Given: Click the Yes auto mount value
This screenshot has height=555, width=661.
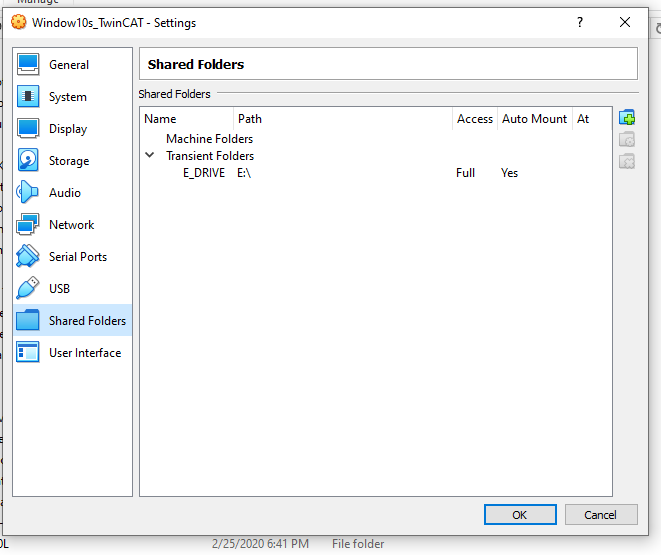Looking at the screenshot, I should [x=509, y=173].
